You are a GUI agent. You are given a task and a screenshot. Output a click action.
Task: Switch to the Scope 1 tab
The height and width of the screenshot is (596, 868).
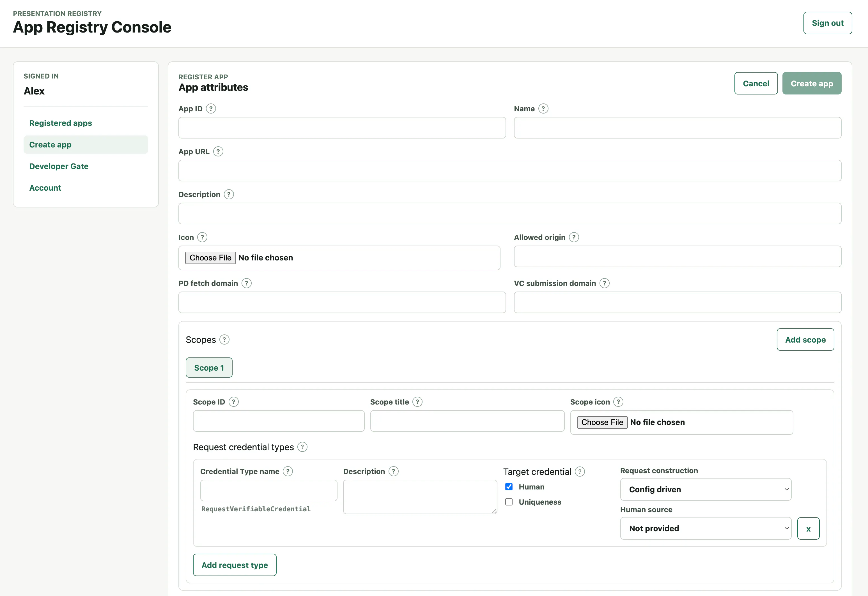[x=209, y=368]
